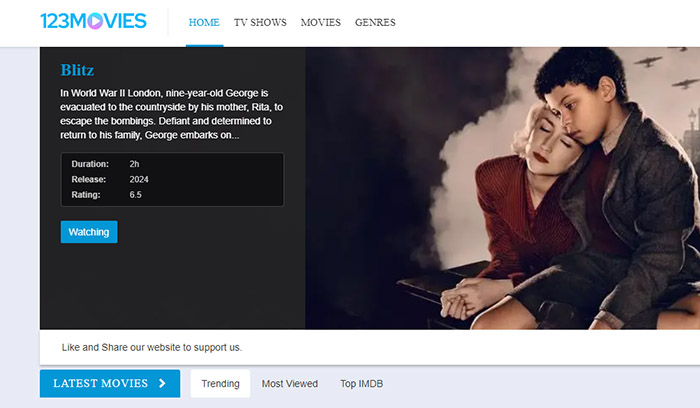Open the Blitz movie title link

click(x=78, y=70)
